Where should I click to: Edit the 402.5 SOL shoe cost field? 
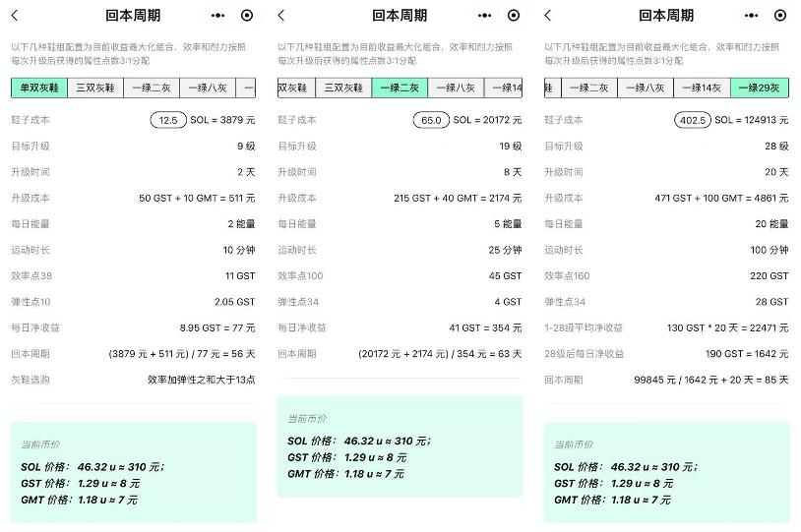[693, 120]
